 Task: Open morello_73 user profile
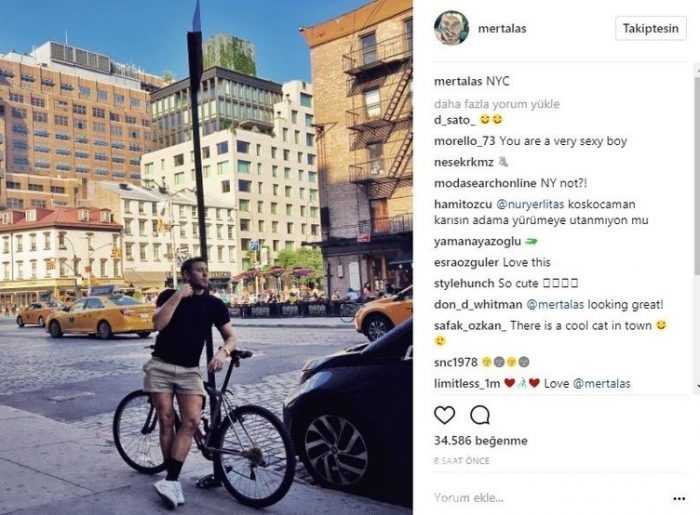tap(464, 141)
